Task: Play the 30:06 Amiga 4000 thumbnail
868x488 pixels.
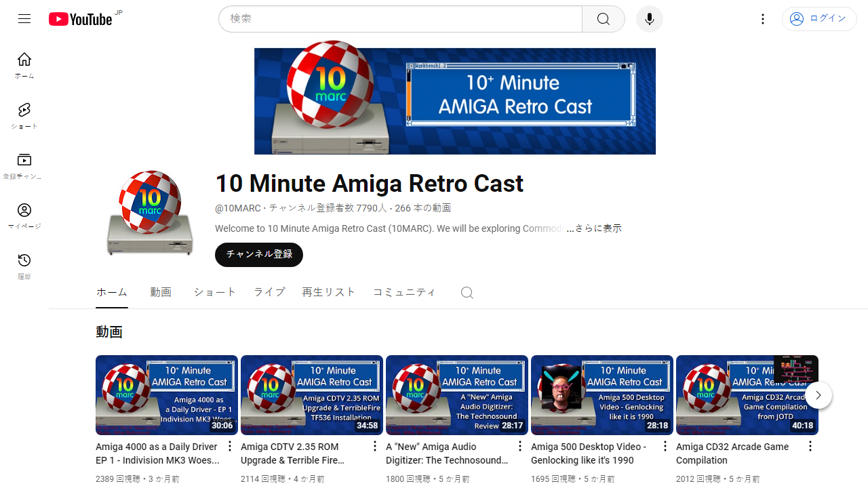Action: [167, 395]
